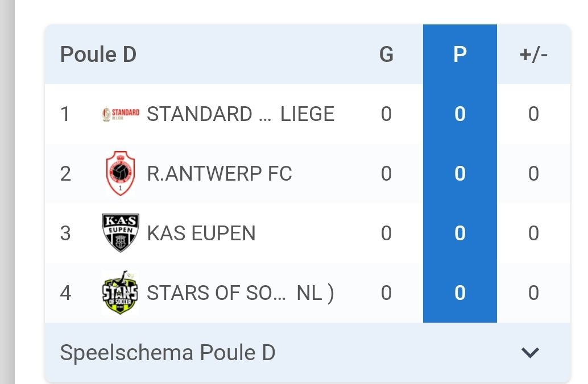Click the R. Antwerp FC crest

121,173
